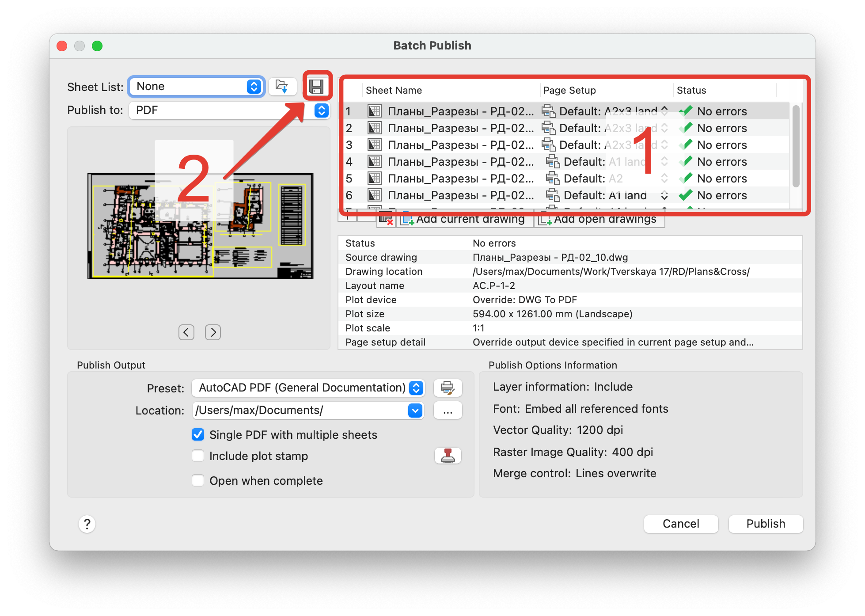The width and height of the screenshot is (865, 616).
Task: Start publishing with the Publish button
Action: click(x=766, y=524)
